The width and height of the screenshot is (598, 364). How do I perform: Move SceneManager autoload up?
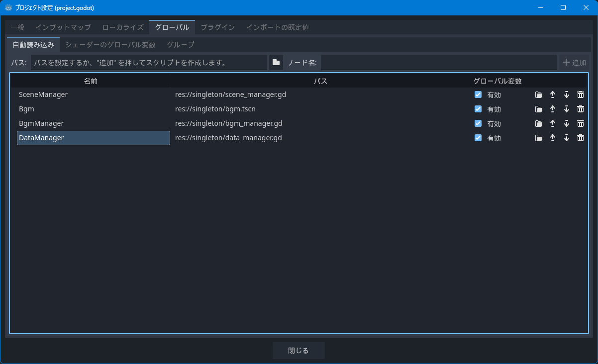(x=552, y=94)
